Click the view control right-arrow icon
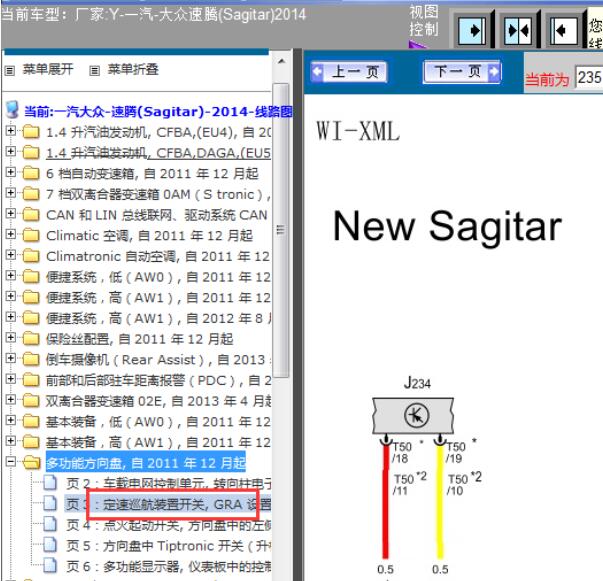This screenshot has height=581, width=603. [x=472, y=30]
